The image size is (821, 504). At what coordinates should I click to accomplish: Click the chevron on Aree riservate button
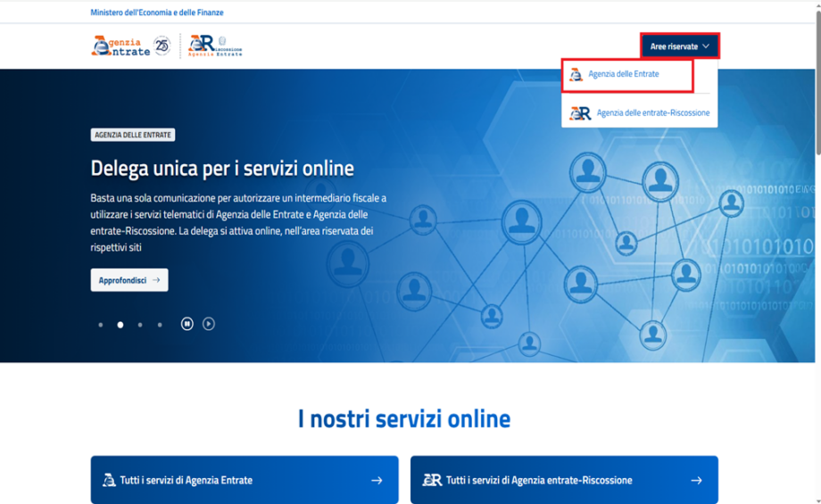click(x=706, y=46)
